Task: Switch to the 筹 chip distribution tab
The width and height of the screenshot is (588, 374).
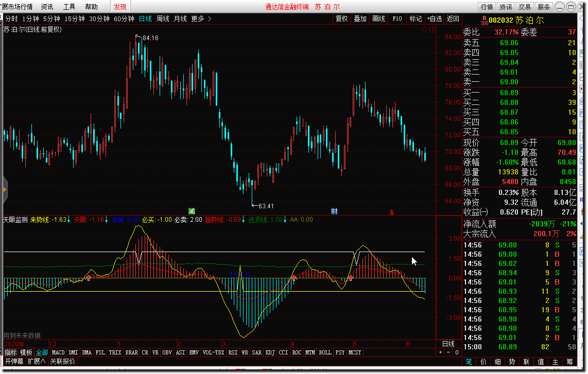Action: (x=569, y=362)
